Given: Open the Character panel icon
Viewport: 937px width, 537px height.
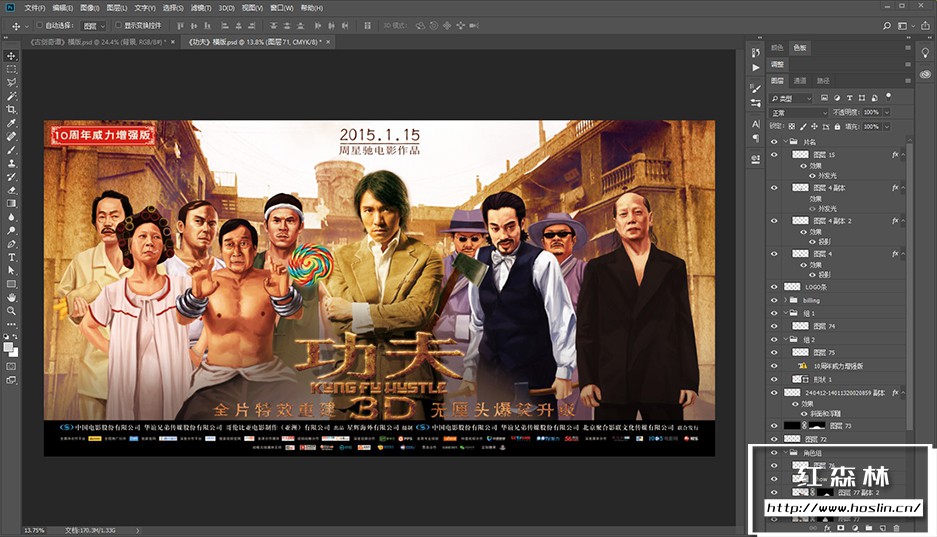Looking at the screenshot, I should [756, 124].
